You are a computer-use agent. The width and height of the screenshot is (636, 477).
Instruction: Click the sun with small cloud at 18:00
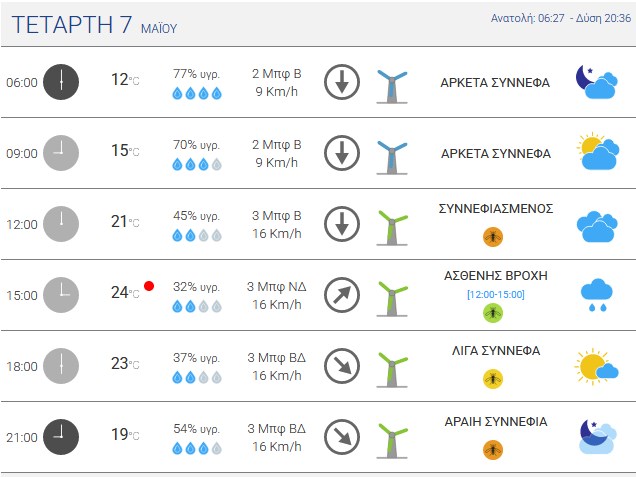tap(596, 366)
